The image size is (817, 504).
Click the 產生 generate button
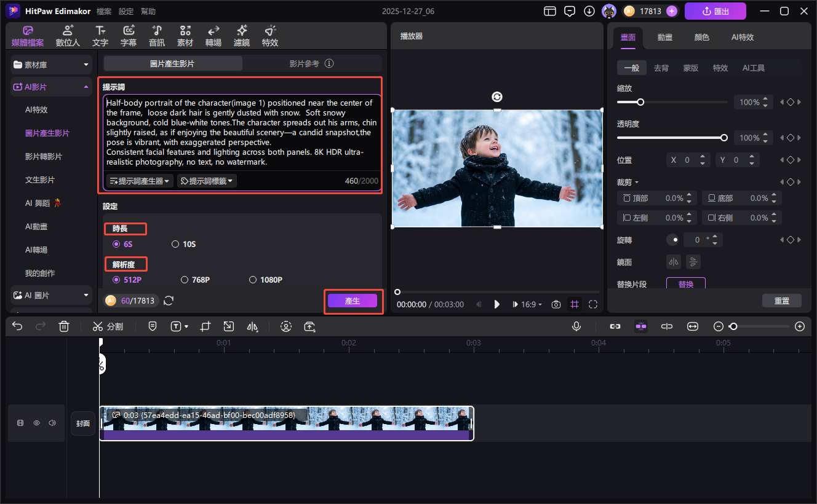[x=353, y=301]
